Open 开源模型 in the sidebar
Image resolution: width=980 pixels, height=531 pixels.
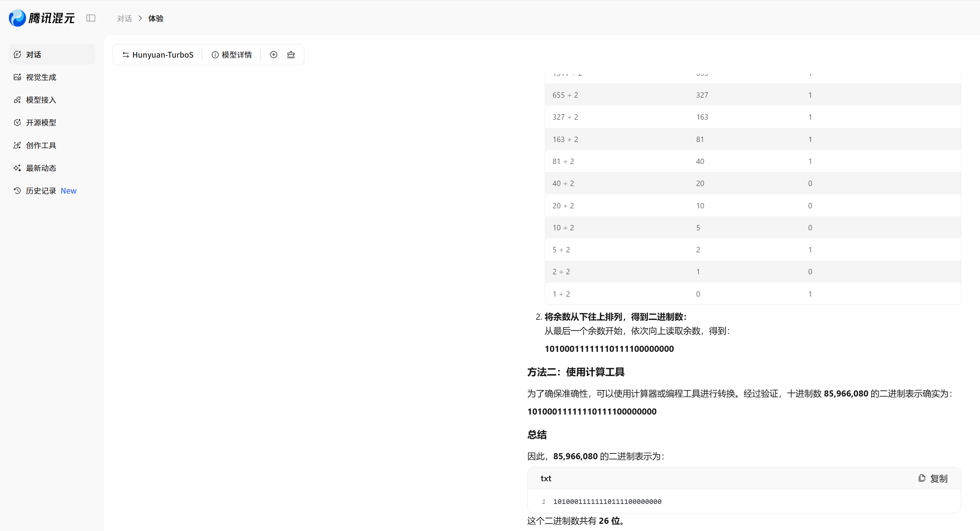[x=52, y=123]
